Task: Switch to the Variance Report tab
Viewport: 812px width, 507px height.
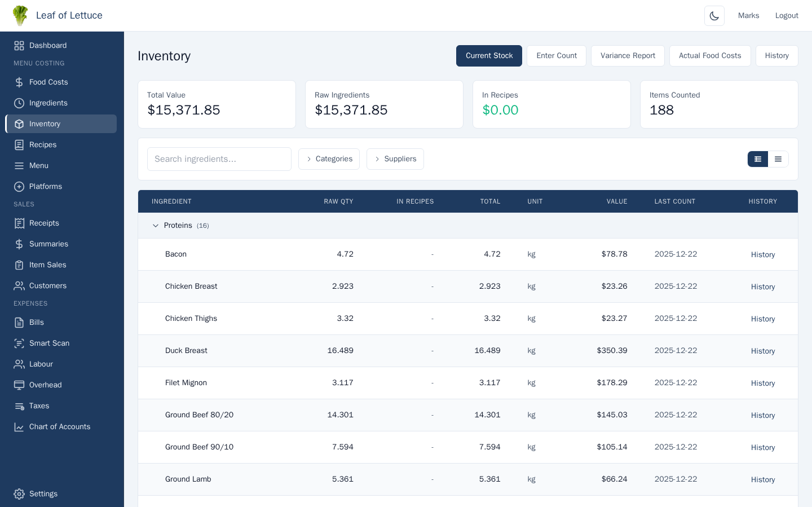Action: (x=628, y=56)
